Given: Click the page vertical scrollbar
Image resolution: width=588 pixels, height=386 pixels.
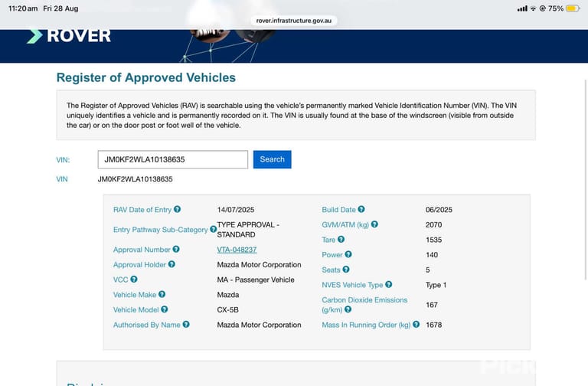Looking at the screenshot, I should [586, 179].
